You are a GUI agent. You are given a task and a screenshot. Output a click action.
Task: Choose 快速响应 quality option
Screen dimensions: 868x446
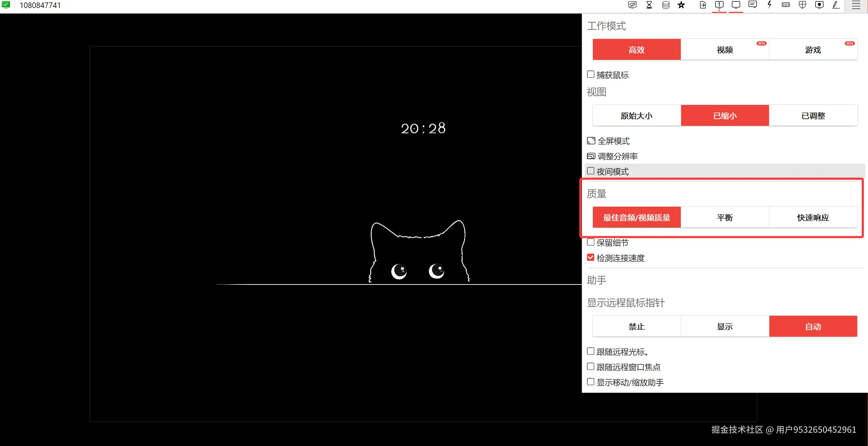pyautogui.click(x=813, y=217)
